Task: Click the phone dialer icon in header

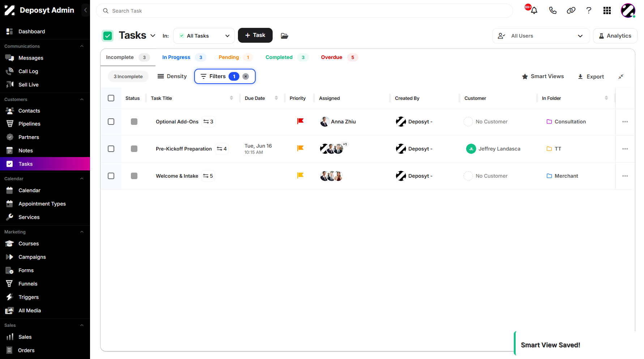Action: pyautogui.click(x=553, y=10)
